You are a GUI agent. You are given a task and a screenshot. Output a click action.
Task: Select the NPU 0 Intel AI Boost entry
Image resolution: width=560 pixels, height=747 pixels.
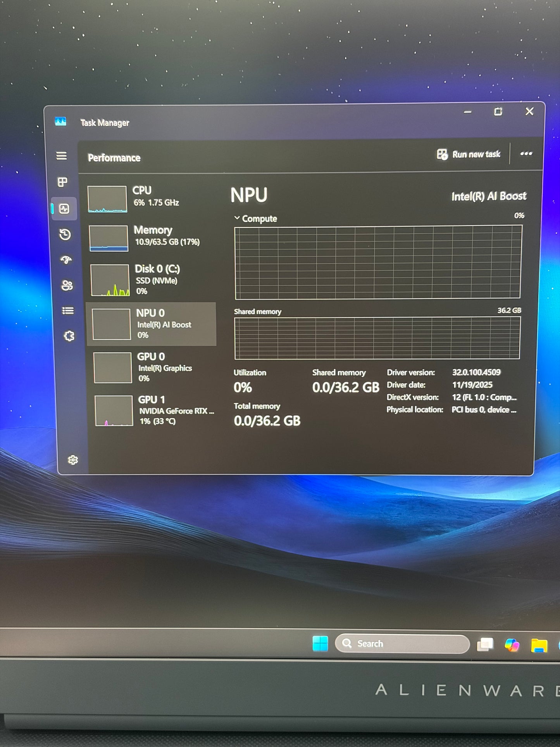click(x=151, y=324)
